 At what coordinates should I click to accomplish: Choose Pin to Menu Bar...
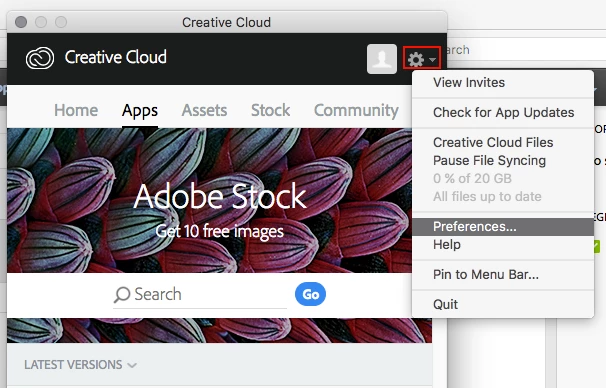point(503,275)
